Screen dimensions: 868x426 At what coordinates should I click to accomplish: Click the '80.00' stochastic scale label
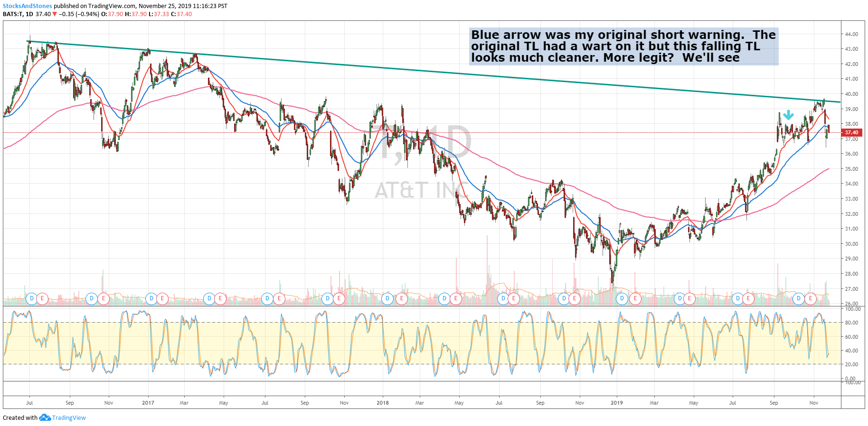tap(851, 323)
